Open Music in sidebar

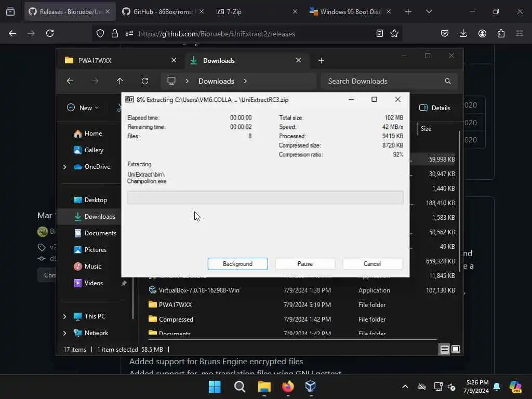[87, 267]
